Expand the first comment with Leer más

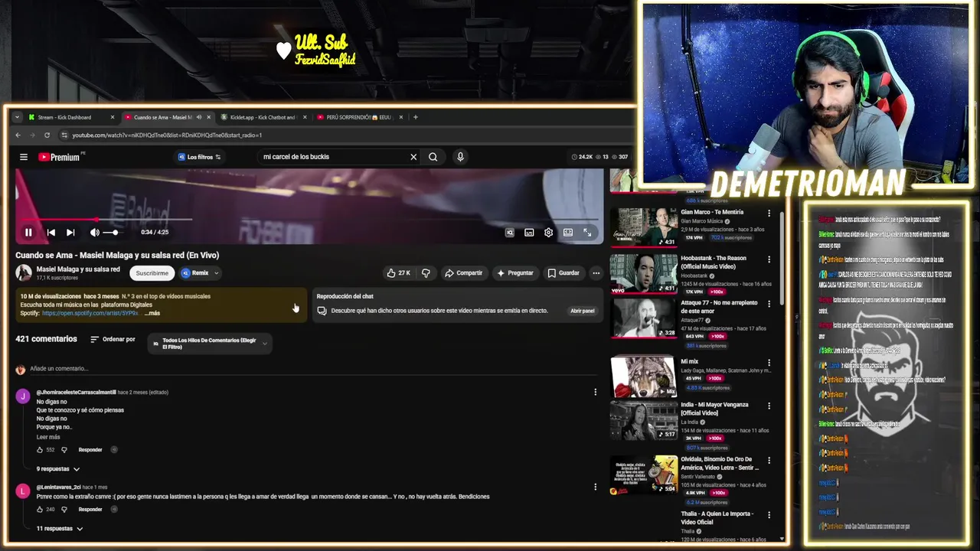tap(48, 437)
